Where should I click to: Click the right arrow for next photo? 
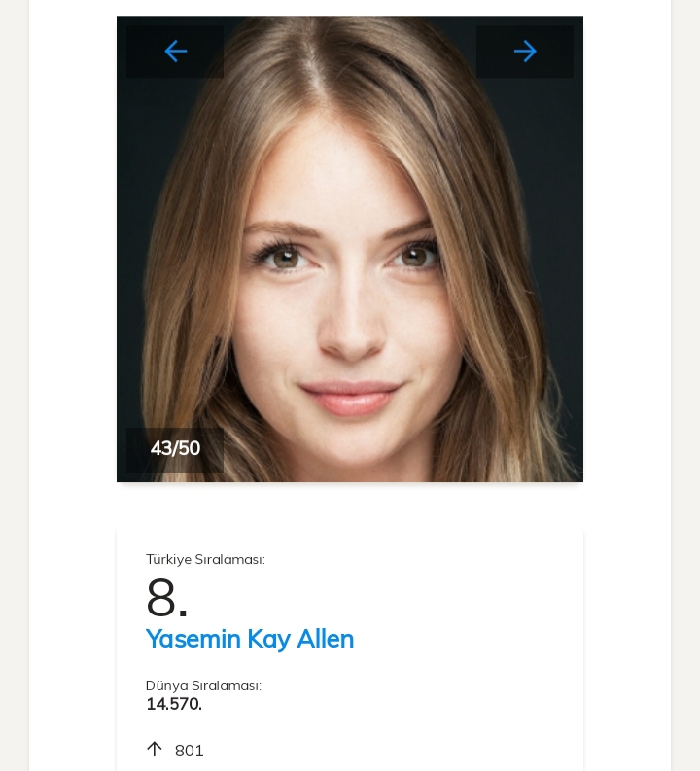(x=525, y=52)
